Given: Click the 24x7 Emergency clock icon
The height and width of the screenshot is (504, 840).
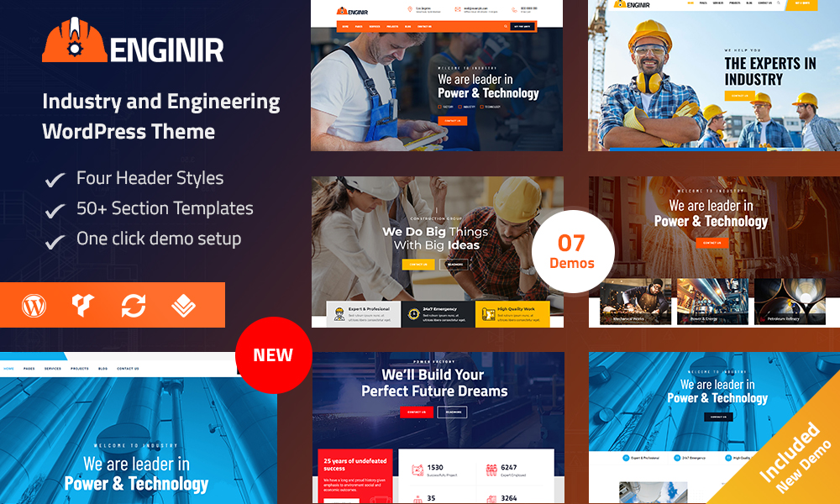Looking at the screenshot, I should [x=413, y=314].
